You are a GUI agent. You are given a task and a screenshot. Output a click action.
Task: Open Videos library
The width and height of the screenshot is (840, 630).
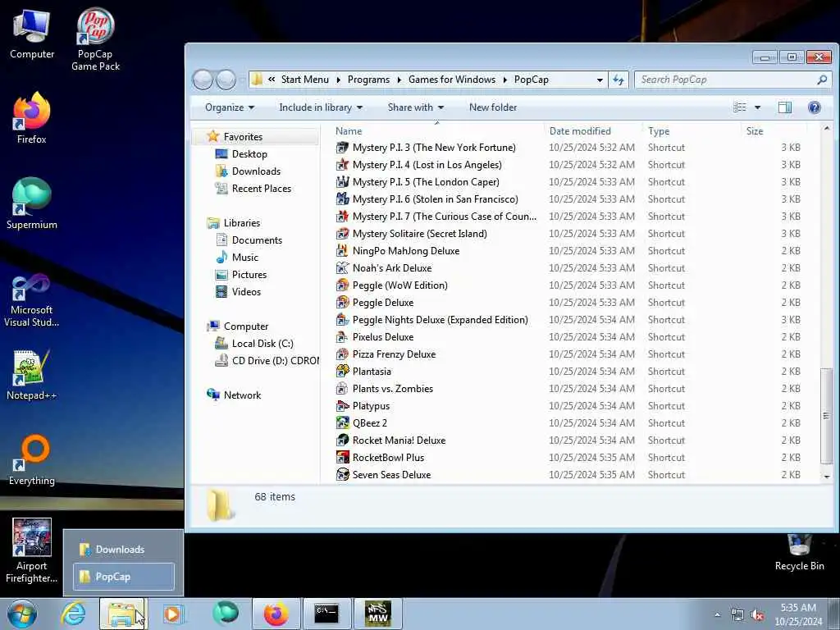(246, 291)
